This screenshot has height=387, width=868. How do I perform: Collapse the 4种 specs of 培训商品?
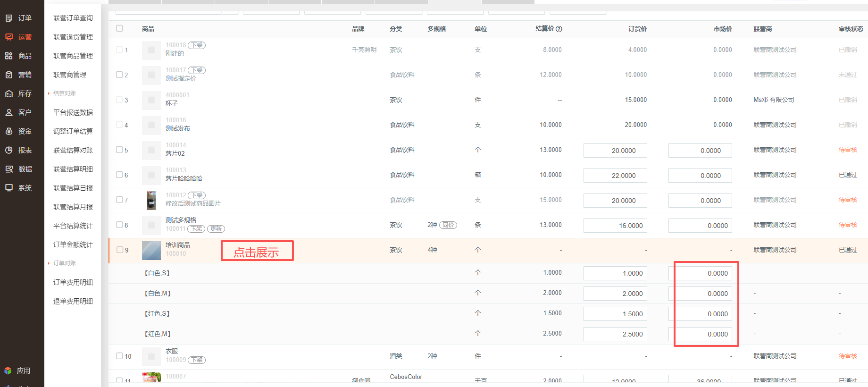point(432,250)
